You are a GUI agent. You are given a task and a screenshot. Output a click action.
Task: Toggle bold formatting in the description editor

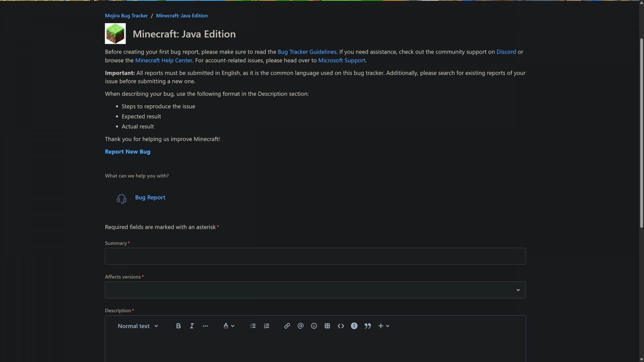pyautogui.click(x=178, y=326)
